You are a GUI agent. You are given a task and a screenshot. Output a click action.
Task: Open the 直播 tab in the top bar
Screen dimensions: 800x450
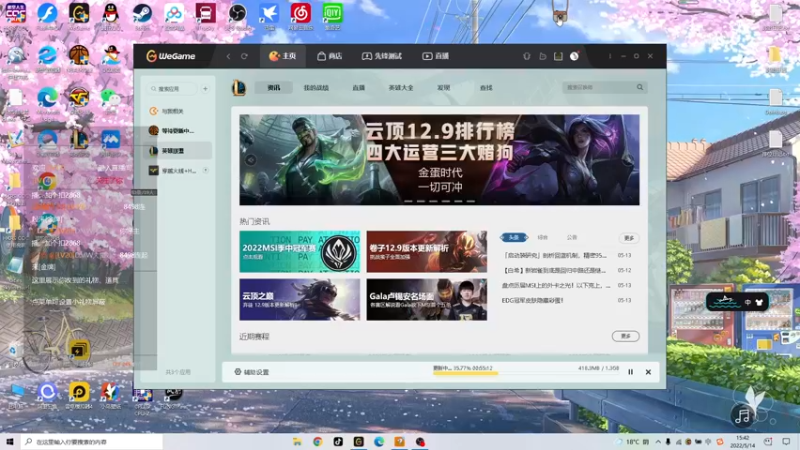point(436,56)
